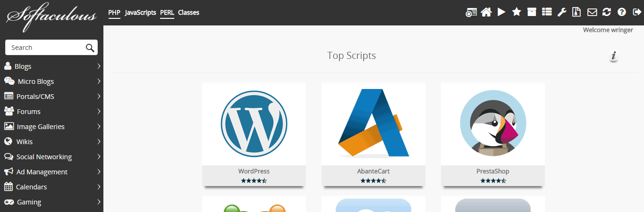Click the play triangle demos icon
Viewport: 644px width, 212px height.
[x=501, y=12]
